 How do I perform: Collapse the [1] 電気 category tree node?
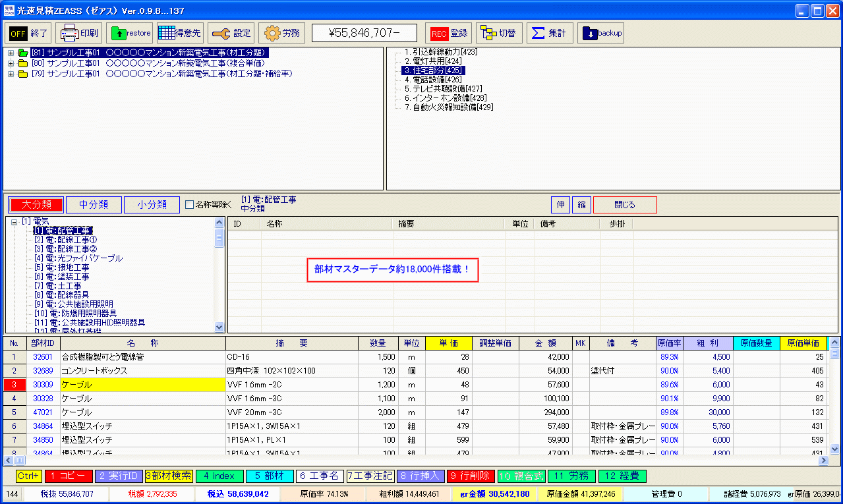pyautogui.click(x=14, y=222)
